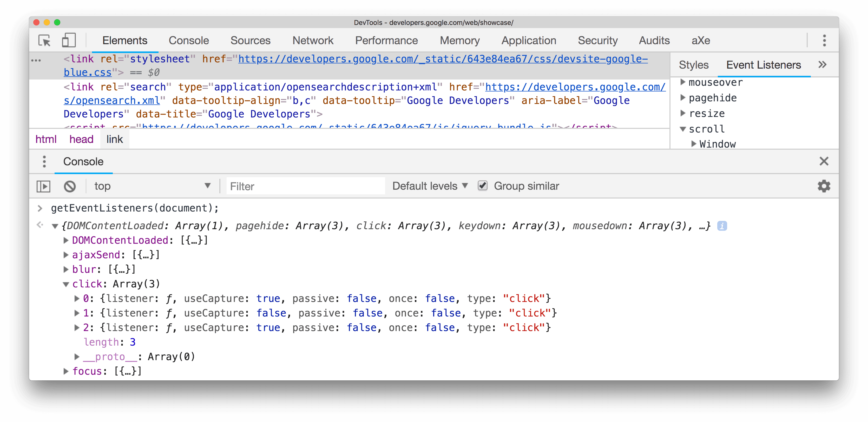Click the Event Listeners tab
Viewport: 868px width, 422px height.
click(x=764, y=65)
